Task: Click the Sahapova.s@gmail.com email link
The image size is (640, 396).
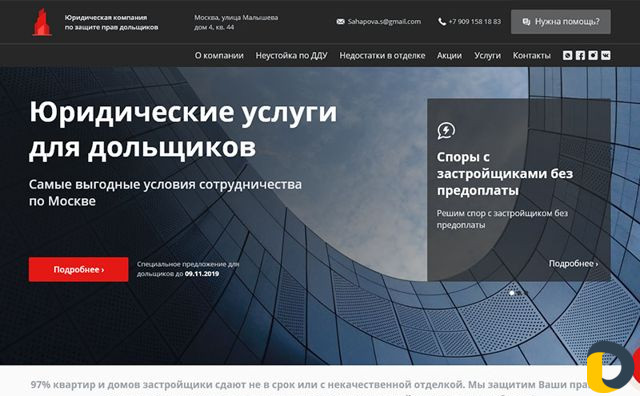Action: [x=384, y=22]
